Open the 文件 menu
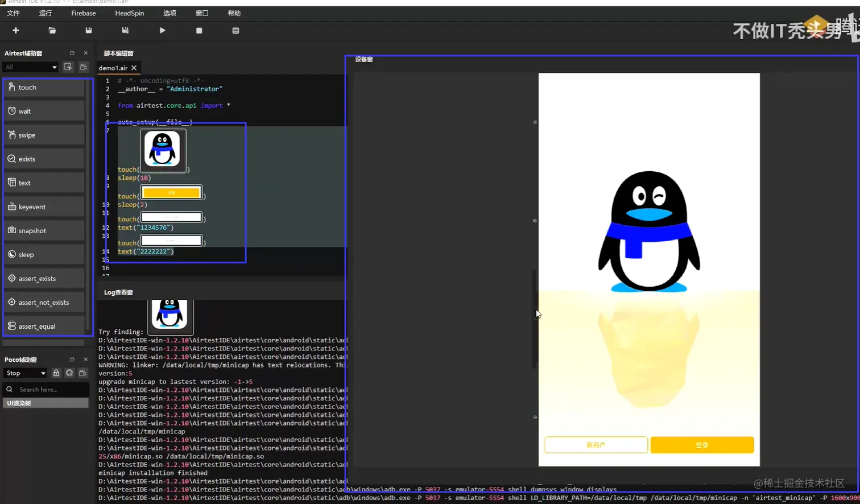This screenshot has width=860, height=504. (x=13, y=13)
